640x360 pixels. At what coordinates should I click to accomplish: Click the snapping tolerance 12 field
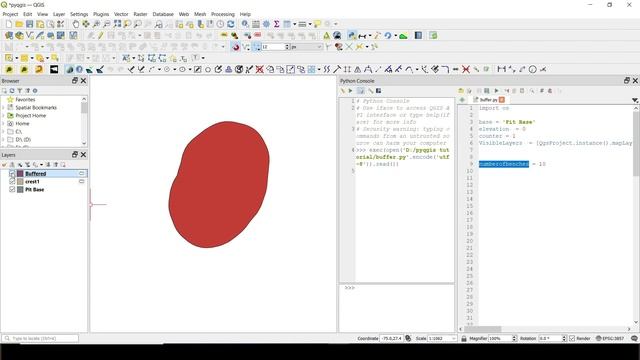276,47
